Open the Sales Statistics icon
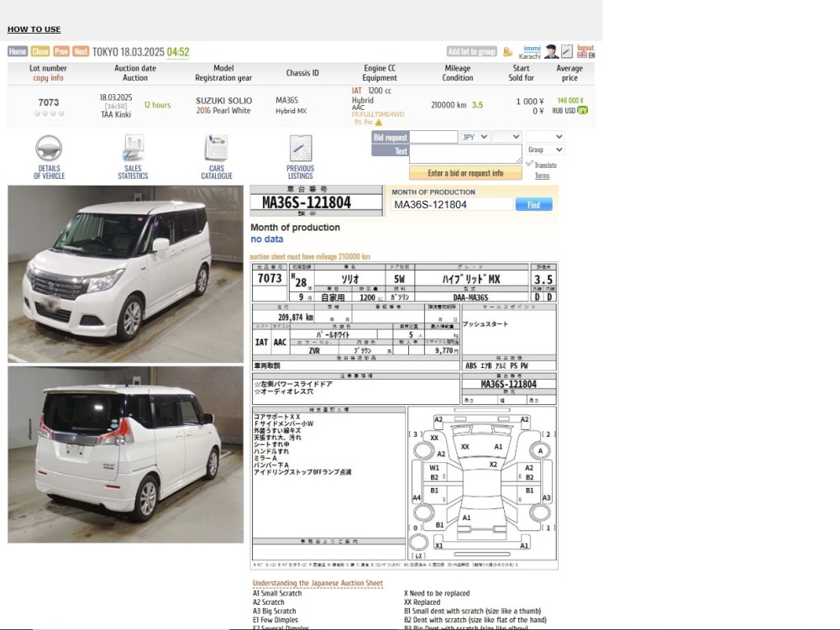 click(x=133, y=148)
